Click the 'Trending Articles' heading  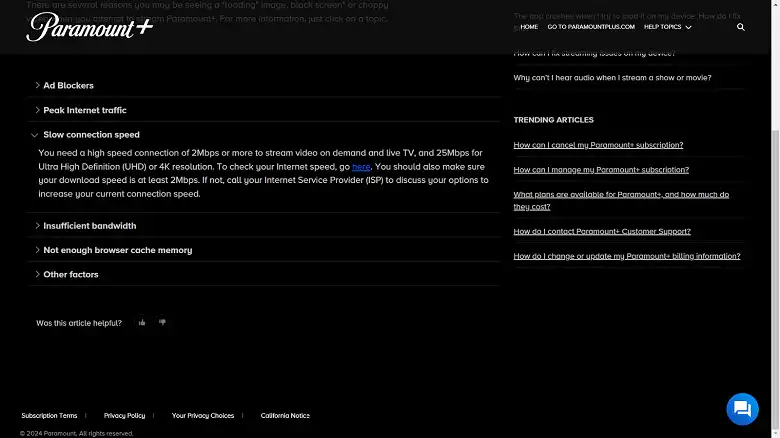coord(553,120)
